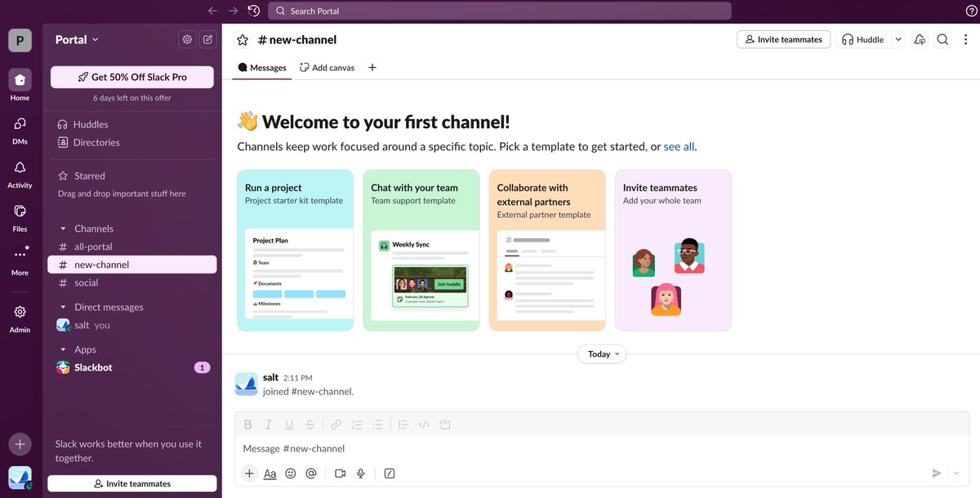The height and width of the screenshot is (498, 980).
Task: Go back with the left arrow
Action: coord(212,11)
